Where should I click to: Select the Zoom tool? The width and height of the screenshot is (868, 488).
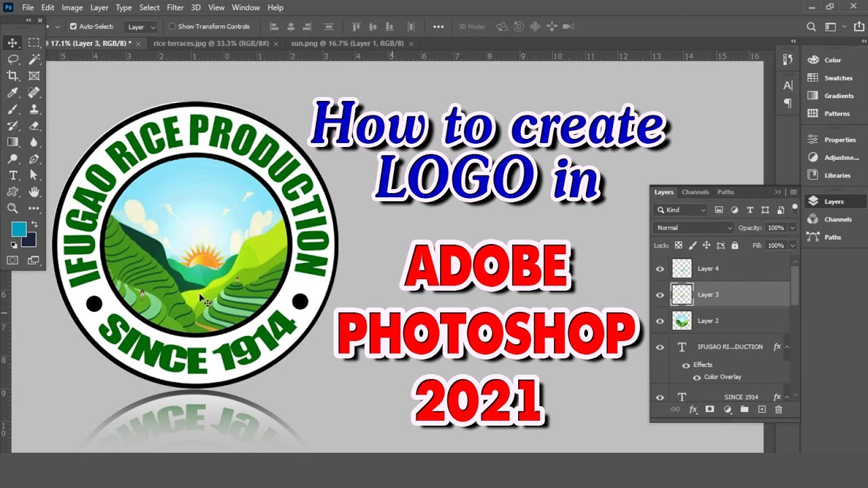click(x=13, y=209)
